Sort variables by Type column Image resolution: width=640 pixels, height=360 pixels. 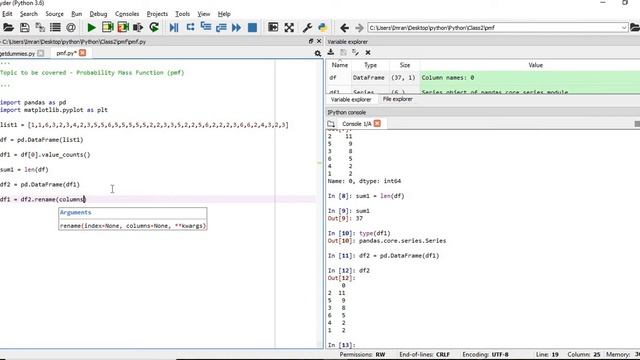[x=370, y=65]
